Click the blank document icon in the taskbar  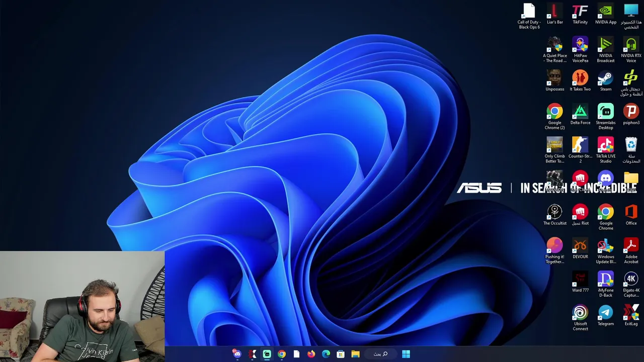click(x=296, y=354)
